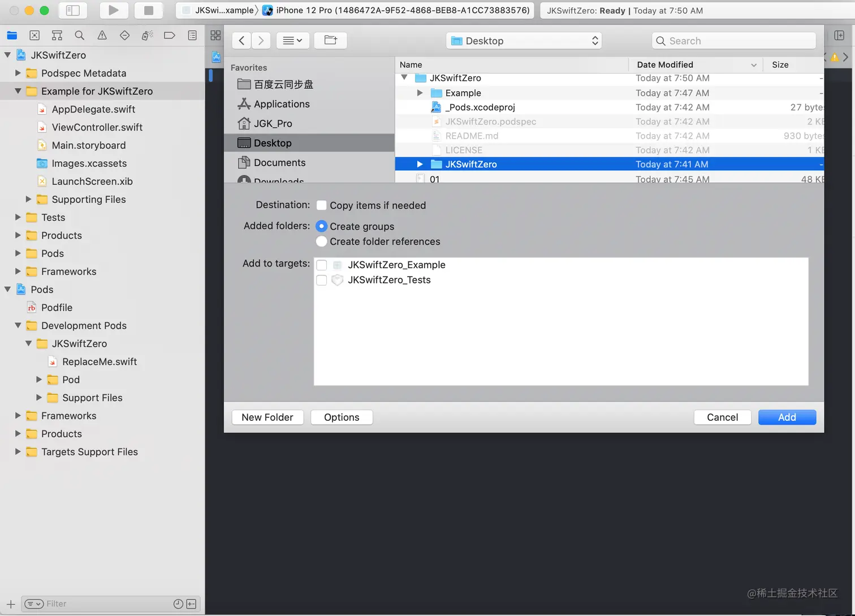Click the Stop button in toolbar

click(149, 10)
